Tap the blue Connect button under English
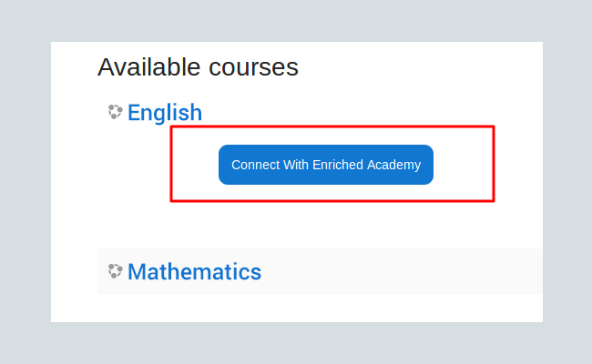Image resolution: width=592 pixels, height=364 pixels. tap(326, 165)
